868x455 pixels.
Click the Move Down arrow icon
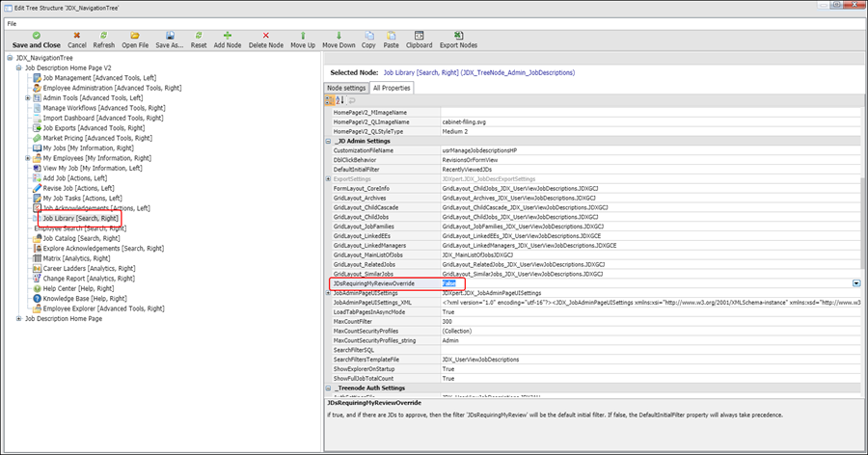click(x=339, y=35)
